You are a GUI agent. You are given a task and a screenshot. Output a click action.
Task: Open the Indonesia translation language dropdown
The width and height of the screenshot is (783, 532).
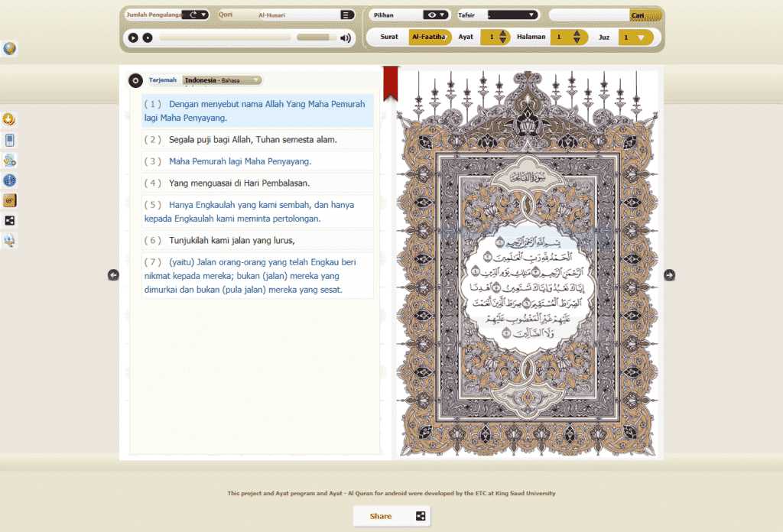point(222,80)
